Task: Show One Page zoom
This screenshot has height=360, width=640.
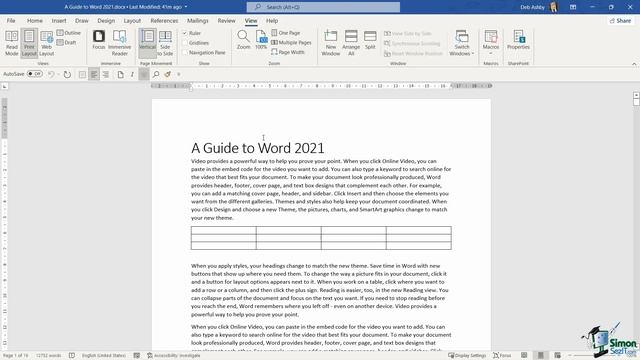Action: point(286,33)
